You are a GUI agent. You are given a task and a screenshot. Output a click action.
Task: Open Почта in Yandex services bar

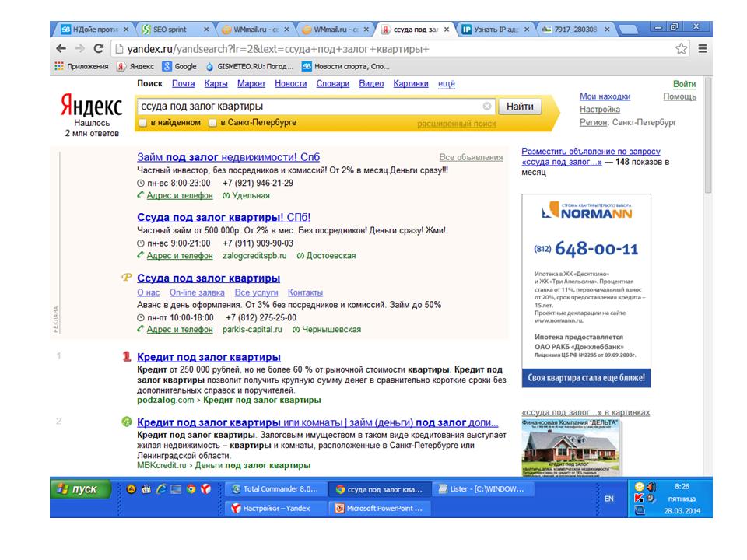[x=184, y=84]
